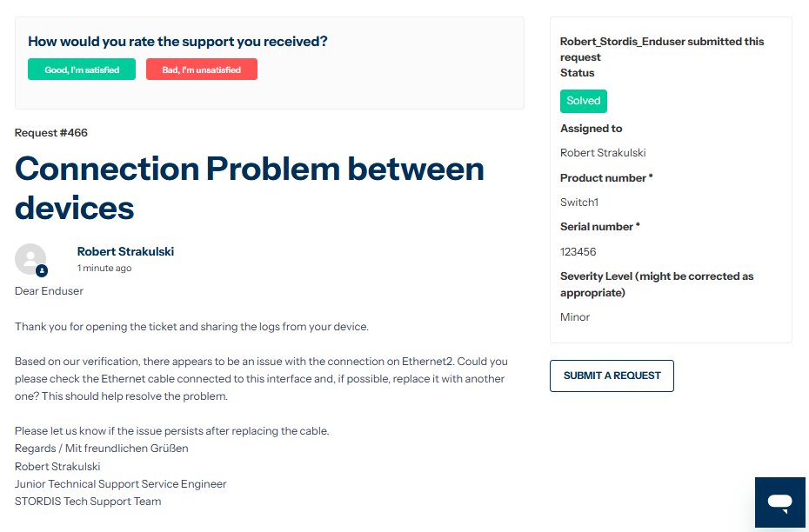The height and width of the screenshot is (532, 809).
Task: Click the Robert_Stordis_Enduser submitted text
Action: point(662,49)
